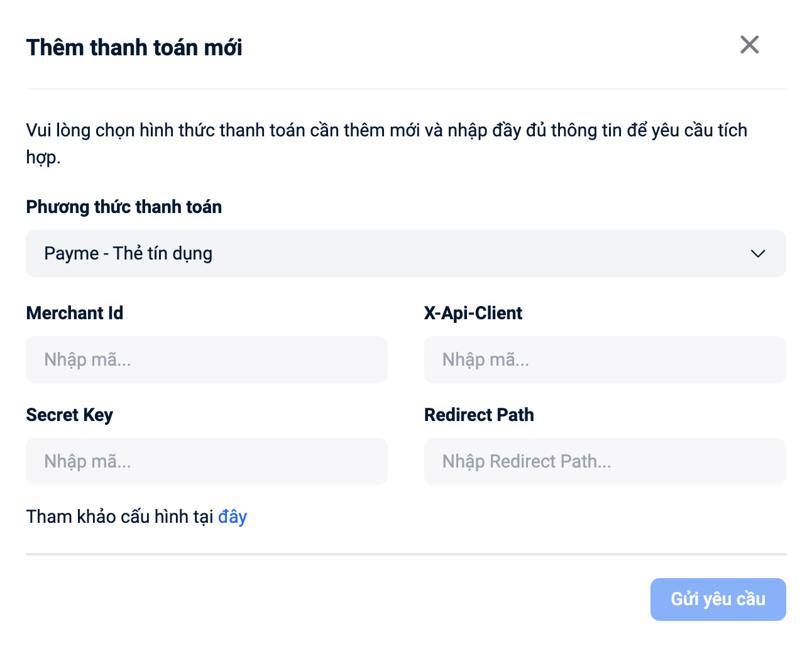Click the Redirect Path input field
The width and height of the screenshot is (812, 646).
[x=605, y=462]
